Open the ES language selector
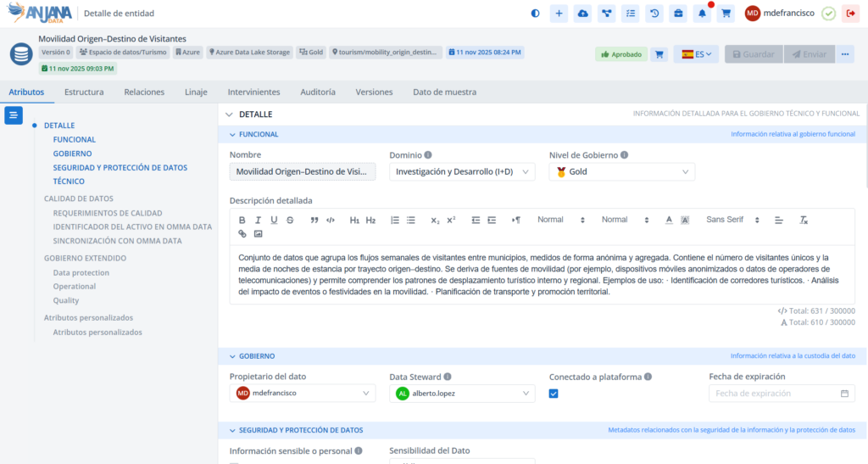The height and width of the screenshot is (464, 868). (696, 54)
